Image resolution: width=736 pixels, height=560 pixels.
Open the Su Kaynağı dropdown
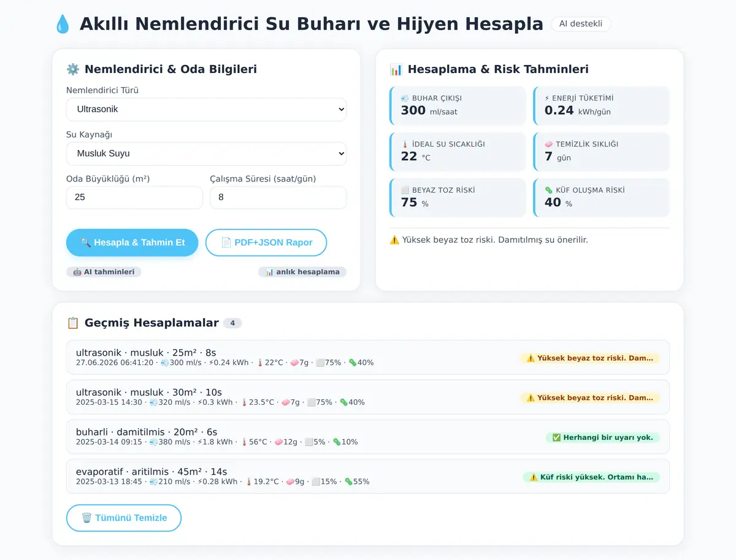coord(206,153)
